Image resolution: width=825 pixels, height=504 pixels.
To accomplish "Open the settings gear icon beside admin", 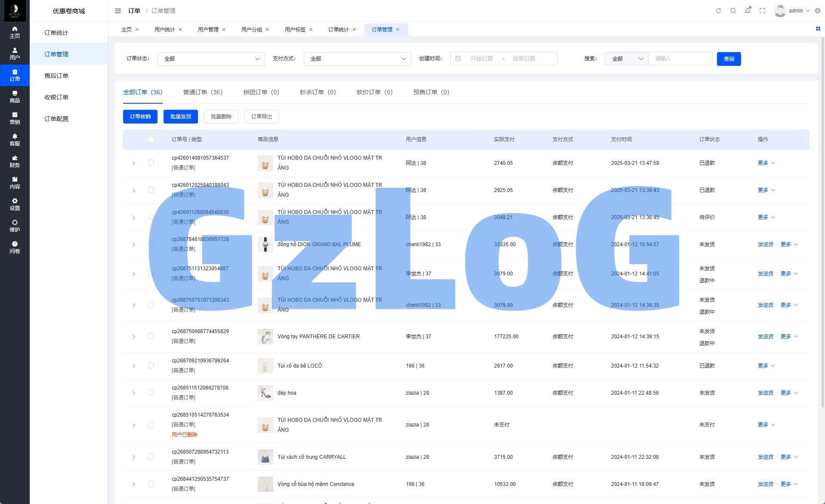I will [x=818, y=11].
